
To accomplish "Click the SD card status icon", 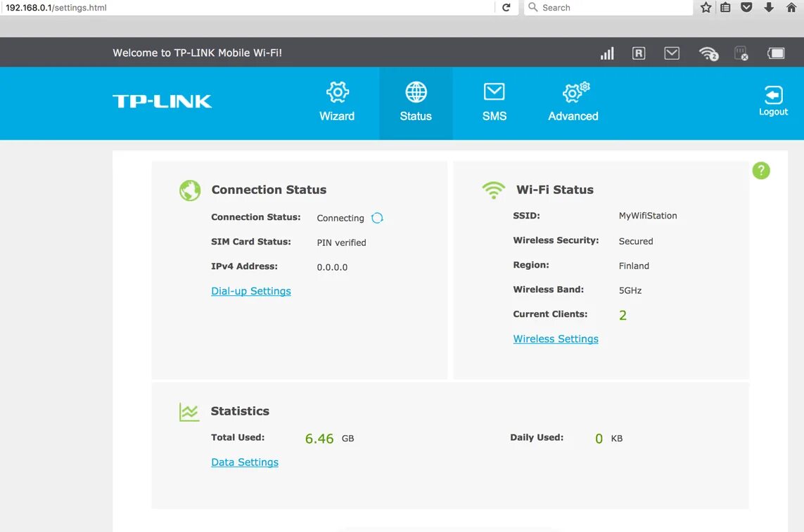I will coord(741,53).
